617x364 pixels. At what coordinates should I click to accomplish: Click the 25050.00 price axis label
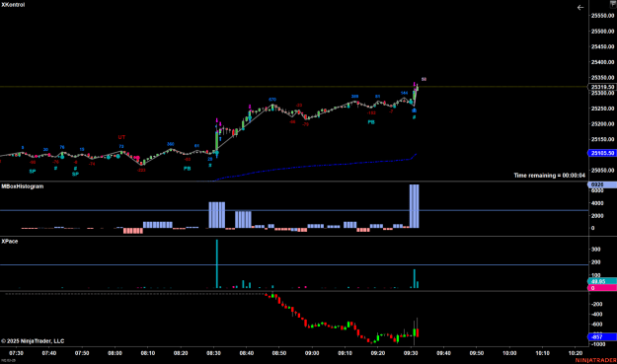click(602, 171)
